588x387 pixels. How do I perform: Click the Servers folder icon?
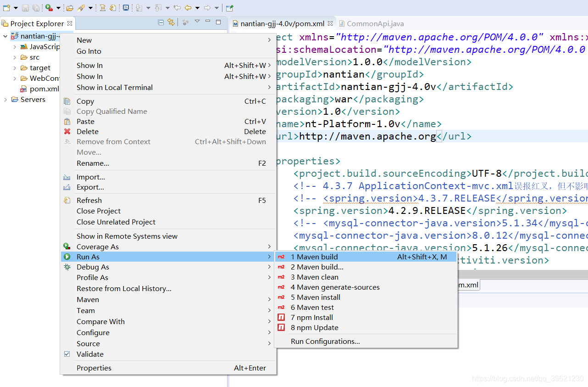click(x=15, y=100)
